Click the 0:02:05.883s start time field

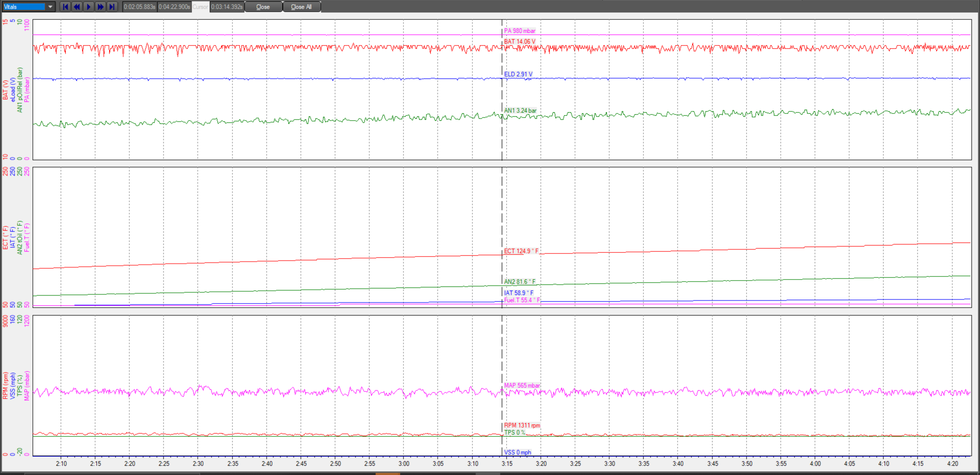pyautogui.click(x=140, y=7)
